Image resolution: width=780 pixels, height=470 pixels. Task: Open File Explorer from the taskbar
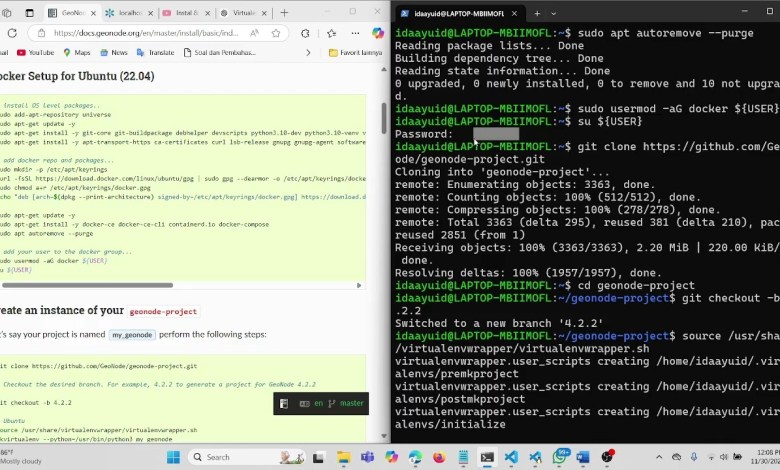343,457
